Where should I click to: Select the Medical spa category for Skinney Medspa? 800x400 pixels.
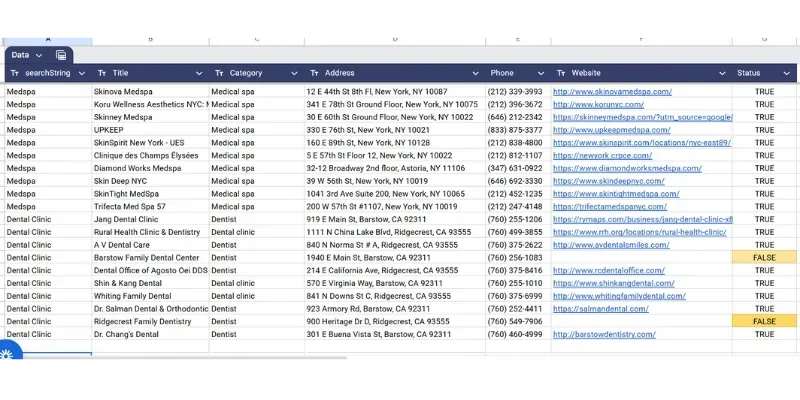pos(257,117)
